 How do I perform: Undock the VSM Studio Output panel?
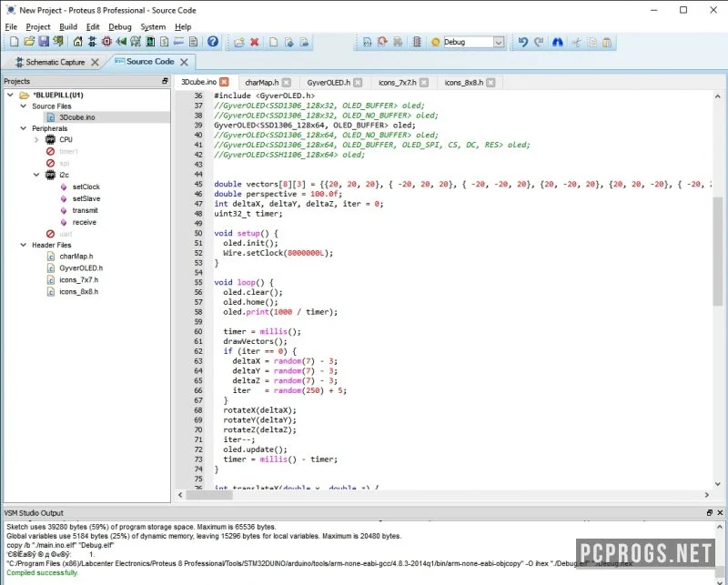[710, 512]
